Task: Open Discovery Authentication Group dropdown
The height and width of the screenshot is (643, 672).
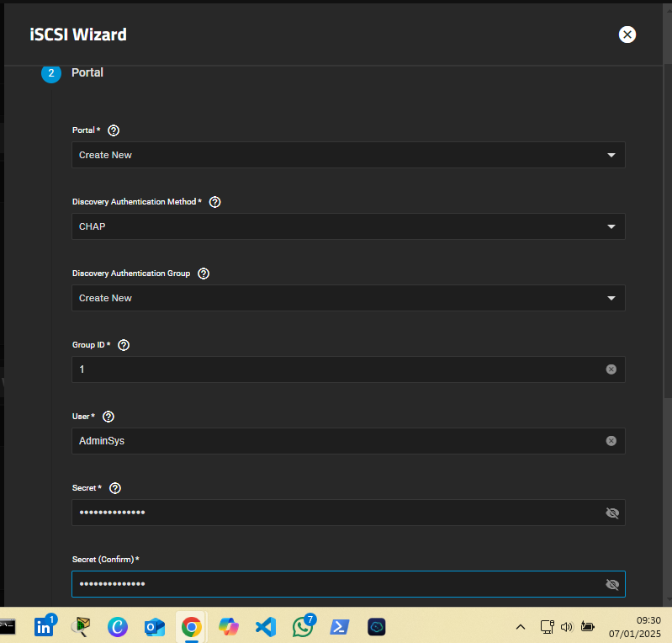Action: tap(348, 298)
